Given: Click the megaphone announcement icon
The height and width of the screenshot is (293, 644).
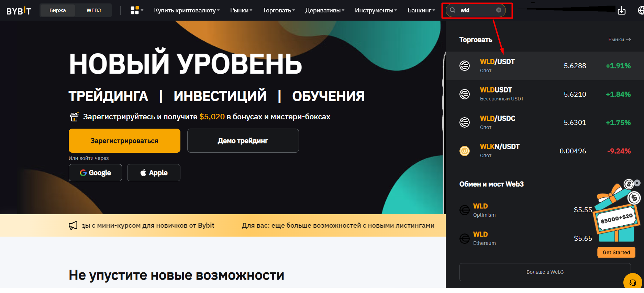Looking at the screenshot, I should [73, 226].
